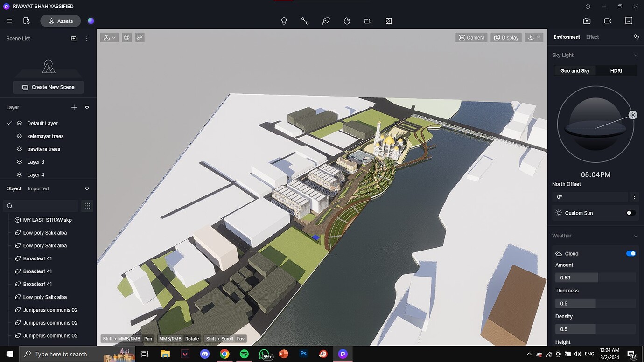
Task: Switch to the Effect tab
Action: (x=592, y=37)
